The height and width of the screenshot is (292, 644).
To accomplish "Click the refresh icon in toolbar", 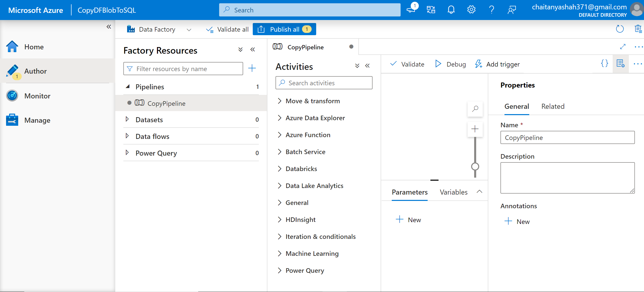I will pos(620,29).
